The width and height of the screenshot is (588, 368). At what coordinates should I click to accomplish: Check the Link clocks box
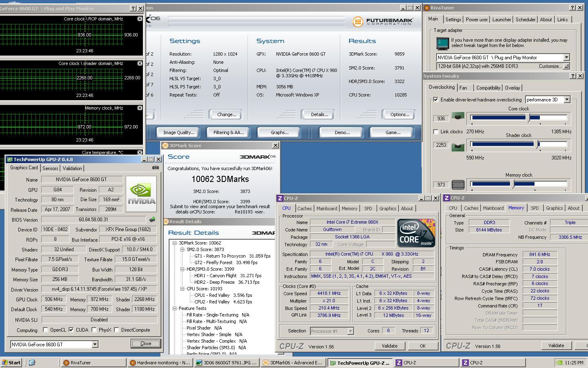click(436, 132)
